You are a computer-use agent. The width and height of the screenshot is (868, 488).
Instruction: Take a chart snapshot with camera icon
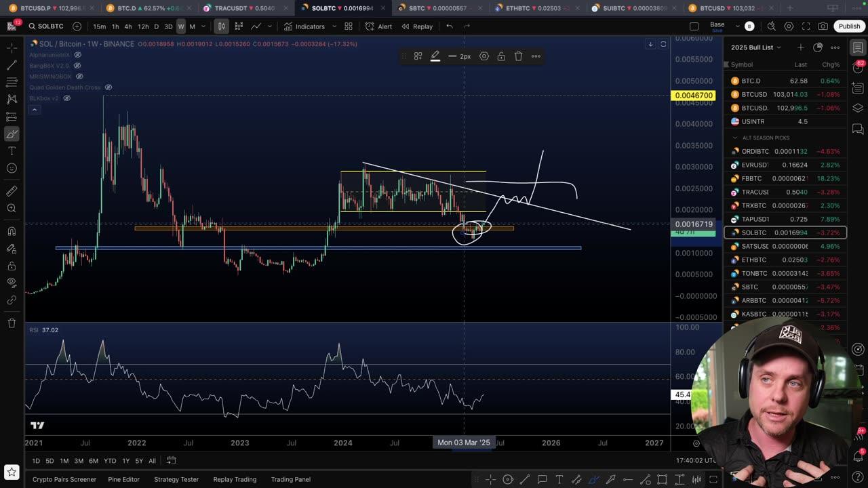click(823, 26)
